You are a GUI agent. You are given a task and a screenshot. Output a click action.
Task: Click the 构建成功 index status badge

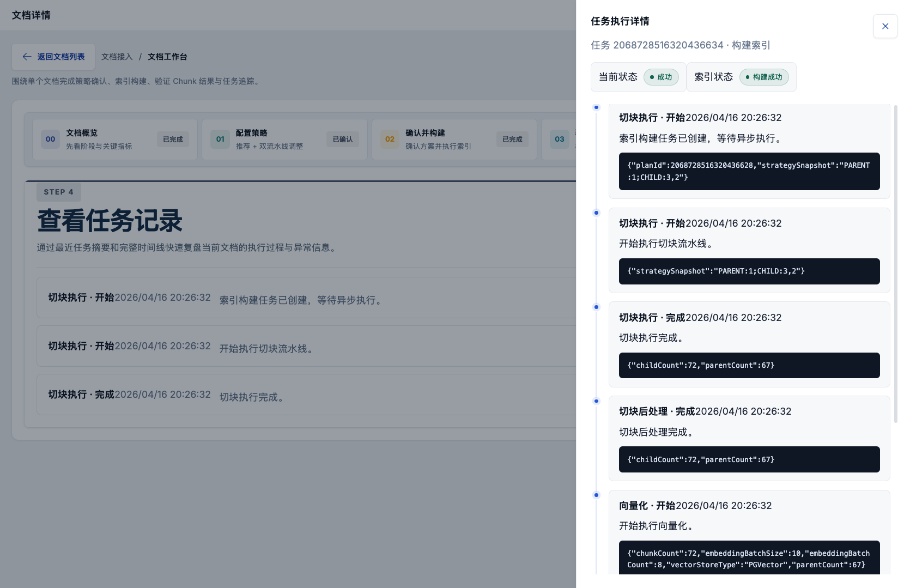tap(764, 77)
